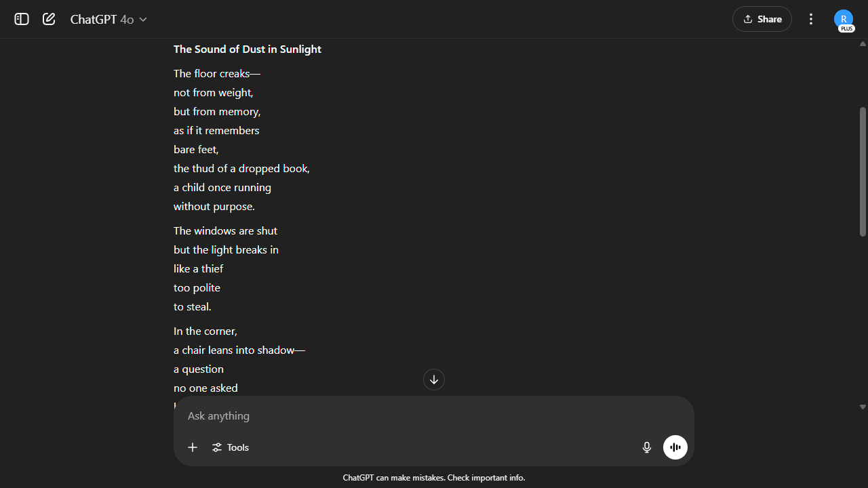Click the sliders icon beside Tools
The image size is (868, 488).
point(217,447)
